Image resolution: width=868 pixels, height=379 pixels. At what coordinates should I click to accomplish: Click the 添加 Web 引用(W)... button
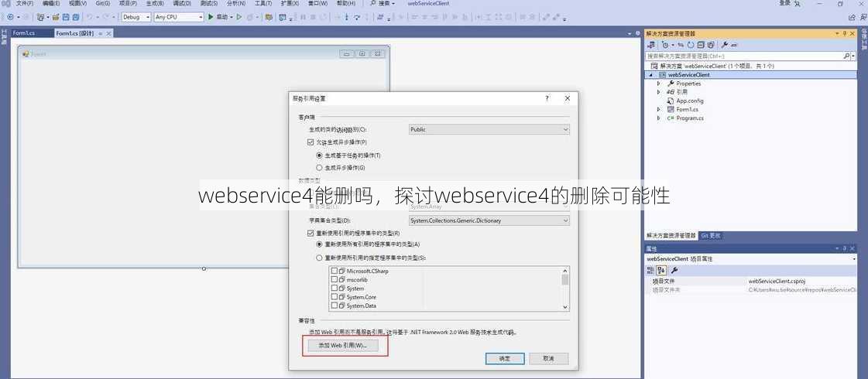pyautogui.click(x=341, y=345)
